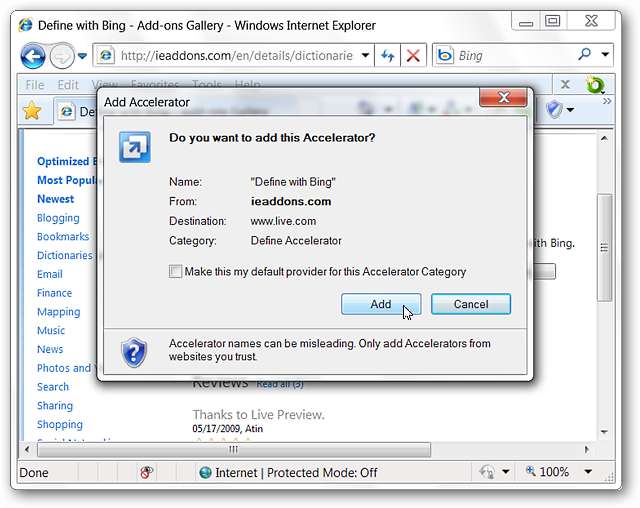Viewport: 640px width, 508px height.
Task: Click the Thanks to Live Preview review title
Action: (258, 415)
